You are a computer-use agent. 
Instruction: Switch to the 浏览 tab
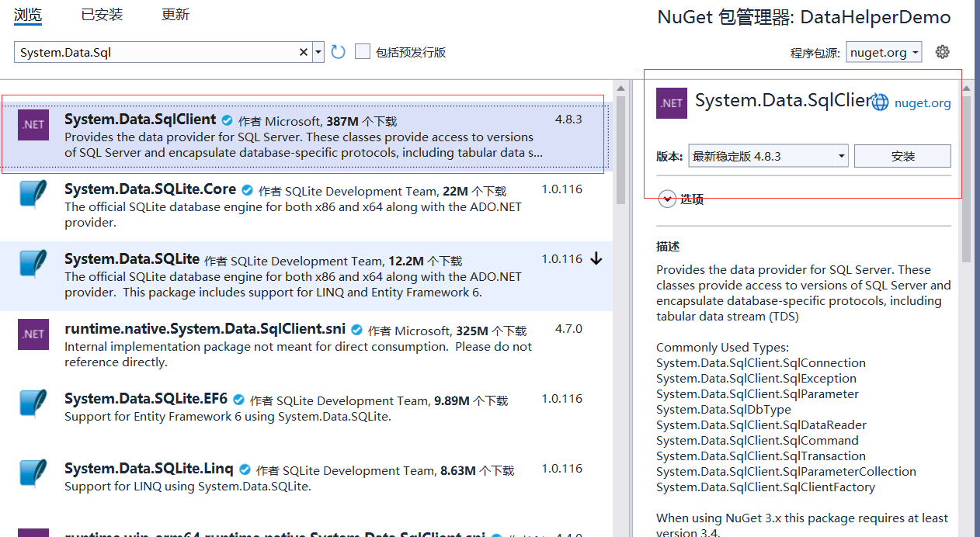click(28, 15)
